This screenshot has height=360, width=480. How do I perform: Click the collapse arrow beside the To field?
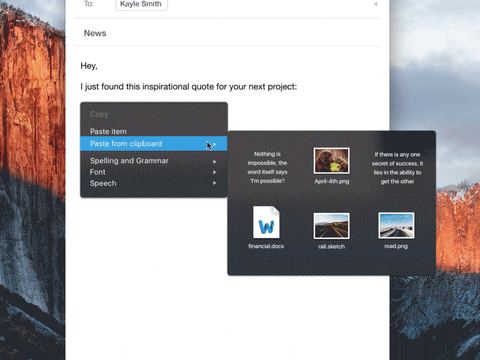(x=376, y=4)
